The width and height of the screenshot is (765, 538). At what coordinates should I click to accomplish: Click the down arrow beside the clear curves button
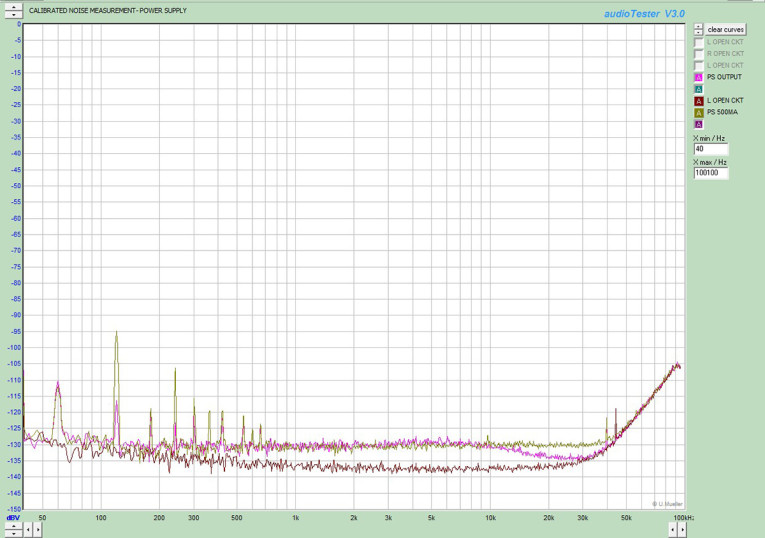[698, 32]
